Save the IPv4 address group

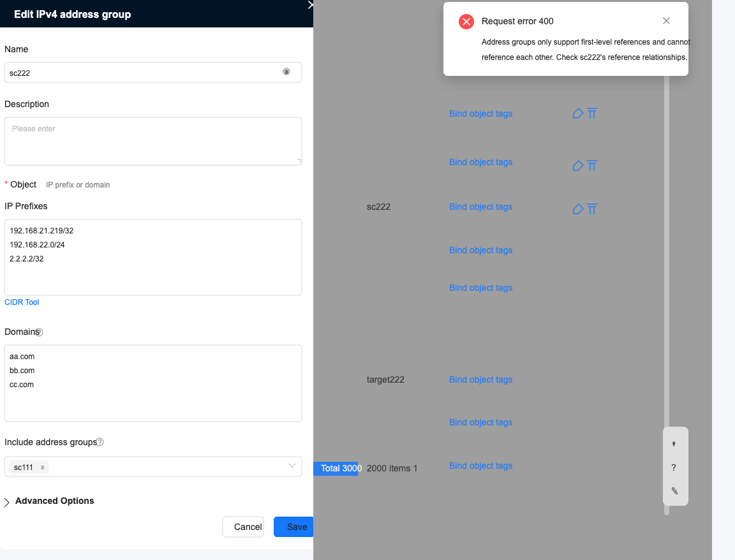tap(294, 527)
